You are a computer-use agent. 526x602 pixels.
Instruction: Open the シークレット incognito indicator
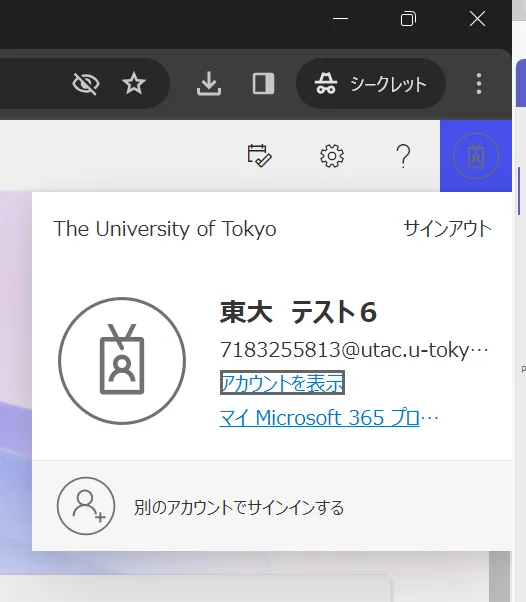tap(371, 83)
